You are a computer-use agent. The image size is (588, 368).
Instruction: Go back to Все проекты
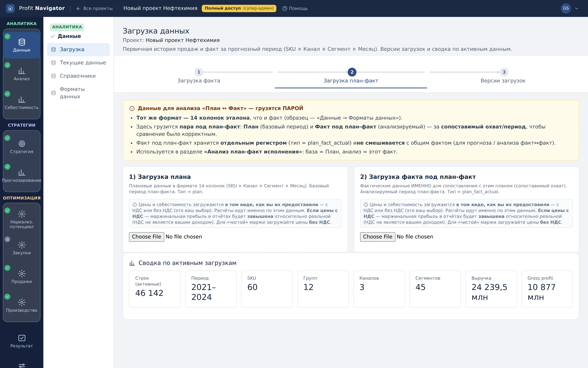click(x=94, y=8)
